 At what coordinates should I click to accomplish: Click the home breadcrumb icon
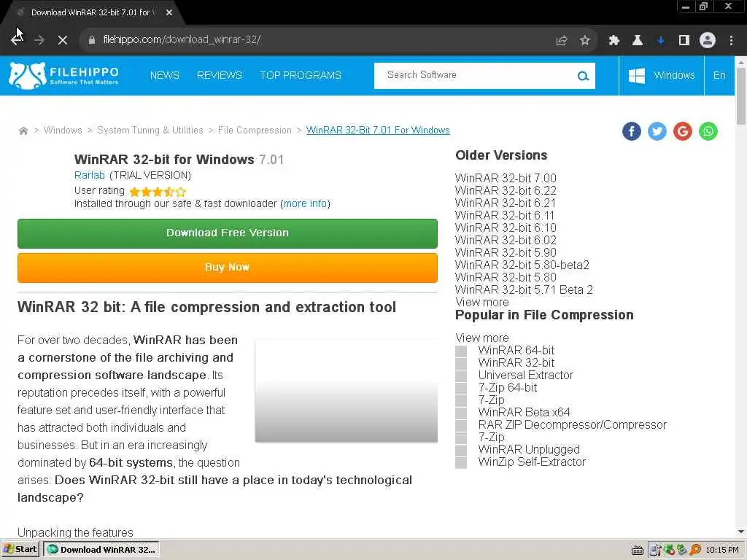coord(23,131)
